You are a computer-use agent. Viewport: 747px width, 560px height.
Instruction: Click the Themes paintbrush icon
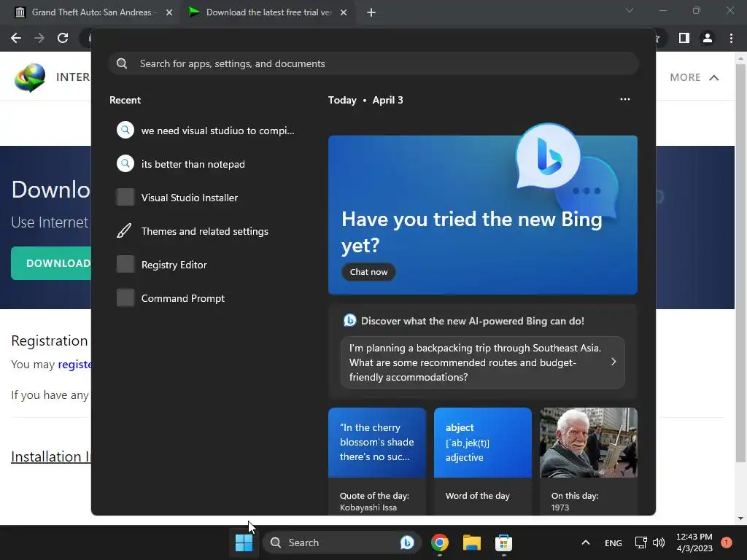[125, 231]
